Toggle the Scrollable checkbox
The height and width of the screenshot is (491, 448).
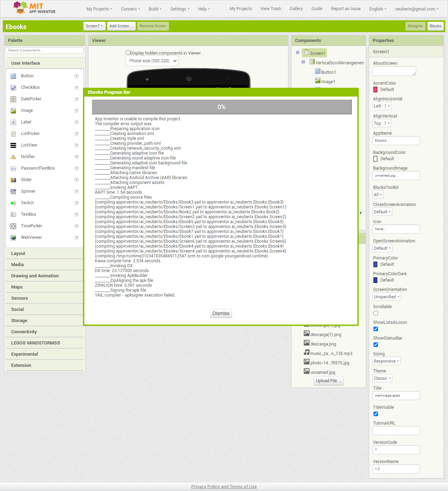pos(376,313)
